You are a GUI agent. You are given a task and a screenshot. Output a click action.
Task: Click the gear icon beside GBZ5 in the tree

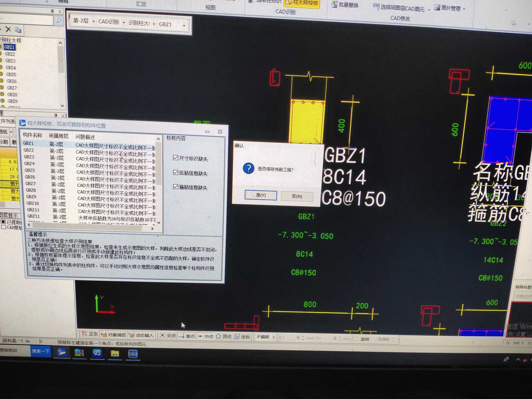coord(2,74)
